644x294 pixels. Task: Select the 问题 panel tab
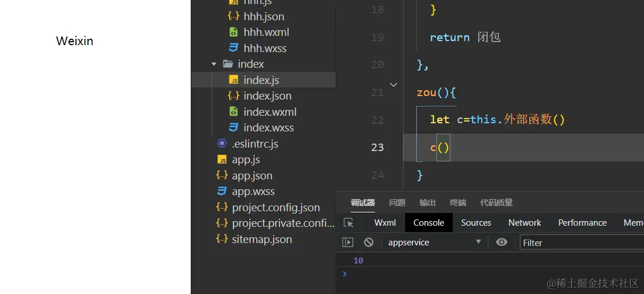[397, 203]
